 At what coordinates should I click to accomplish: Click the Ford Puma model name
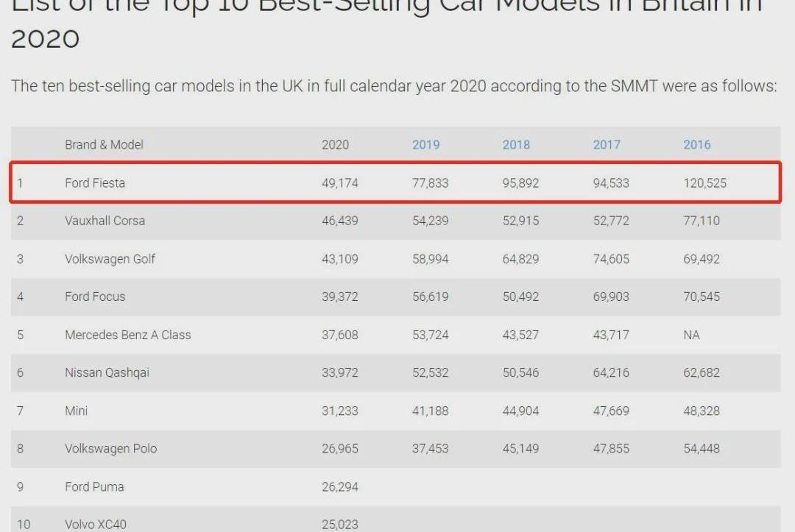point(94,486)
